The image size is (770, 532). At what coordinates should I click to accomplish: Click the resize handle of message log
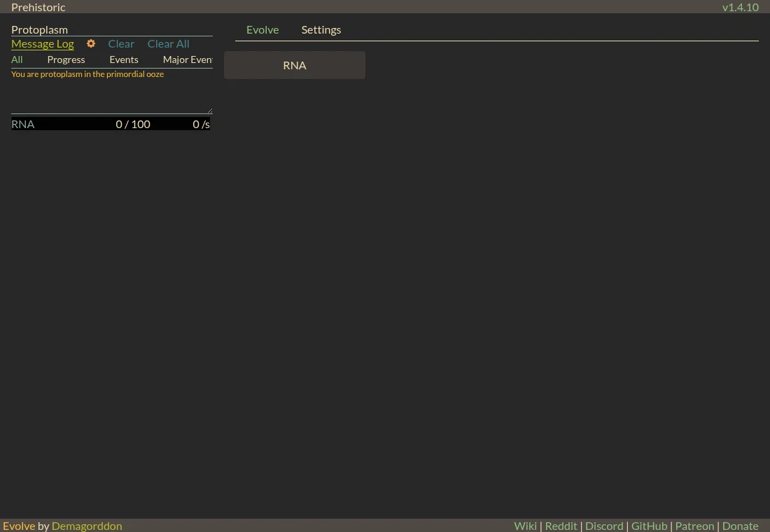tap(210, 111)
